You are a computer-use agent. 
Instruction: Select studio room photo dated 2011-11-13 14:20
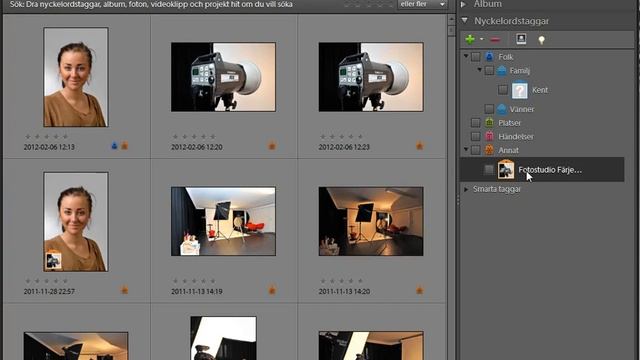click(371, 221)
